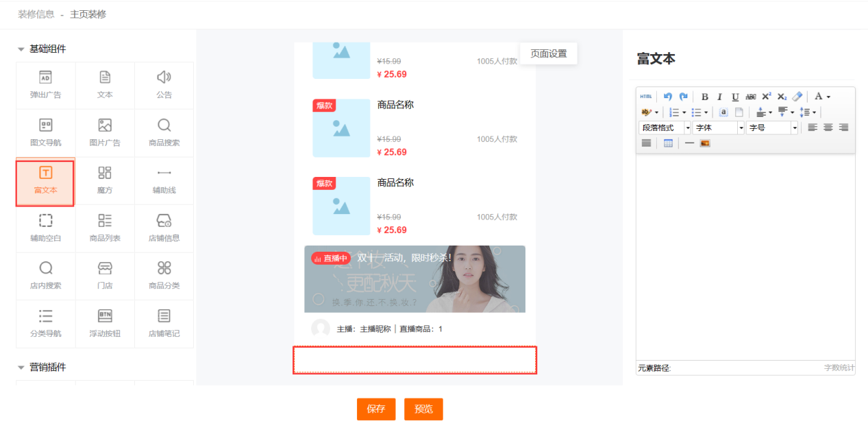The image size is (868, 441).
Task: Open 页面设置 page settings
Action: [x=549, y=53]
